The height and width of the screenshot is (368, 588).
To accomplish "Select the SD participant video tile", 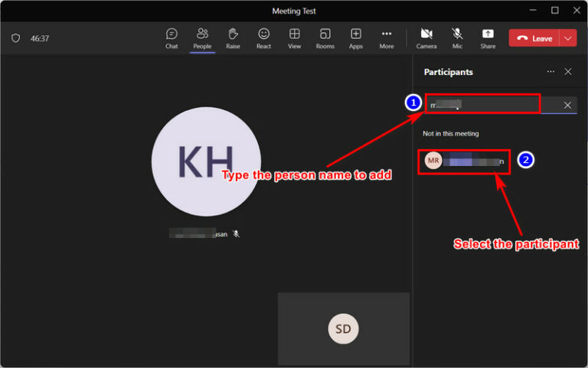I will 344,329.
